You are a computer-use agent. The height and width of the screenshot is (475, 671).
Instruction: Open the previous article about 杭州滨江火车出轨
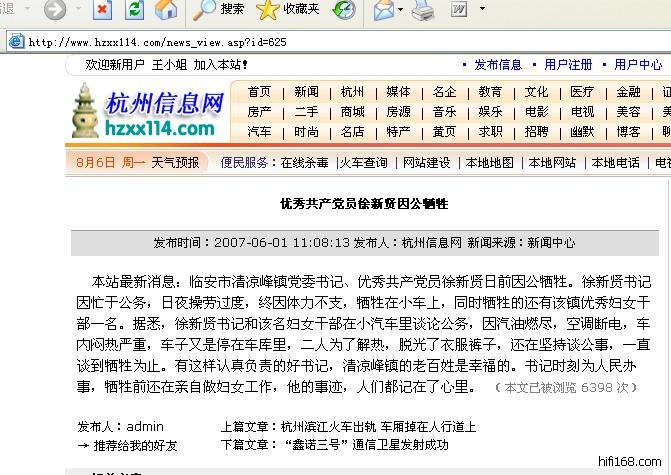coord(377,426)
